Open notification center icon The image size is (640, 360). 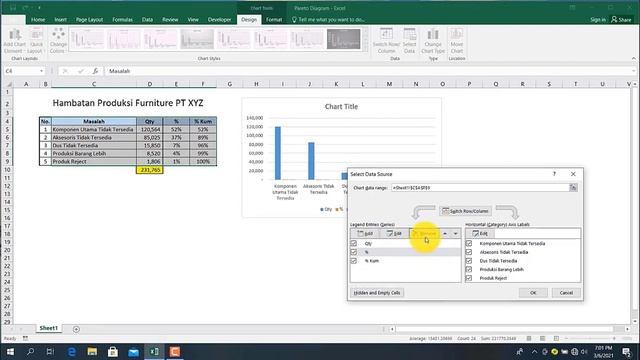coord(627,351)
